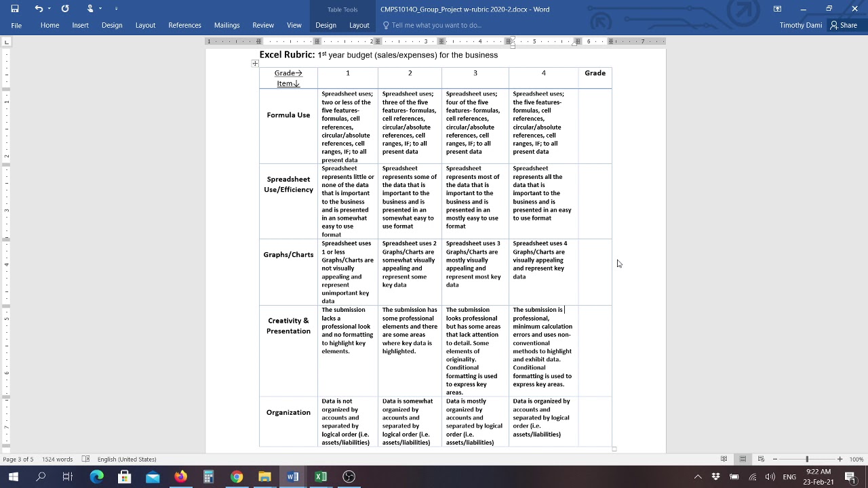Launch Firefox from the taskbar
The image size is (868, 488).
tap(180, 476)
